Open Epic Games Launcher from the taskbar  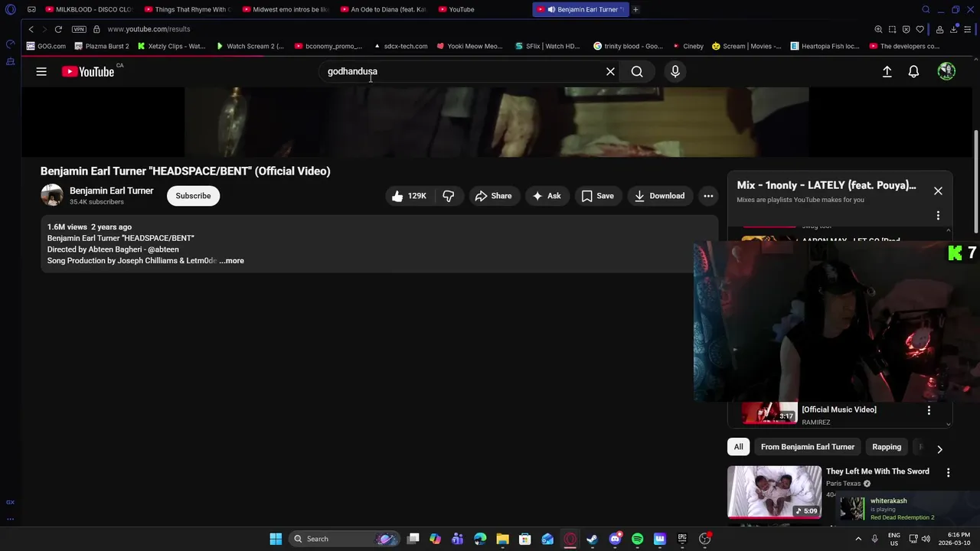(682, 539)
